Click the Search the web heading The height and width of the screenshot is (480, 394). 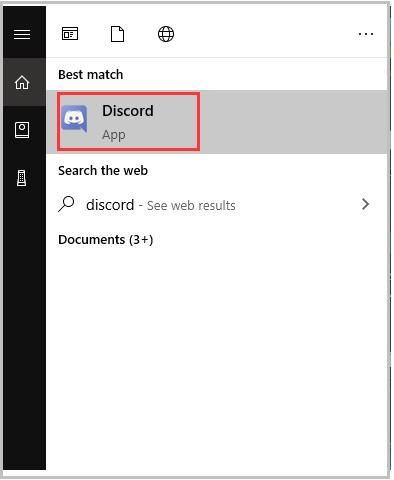[103, 171]
